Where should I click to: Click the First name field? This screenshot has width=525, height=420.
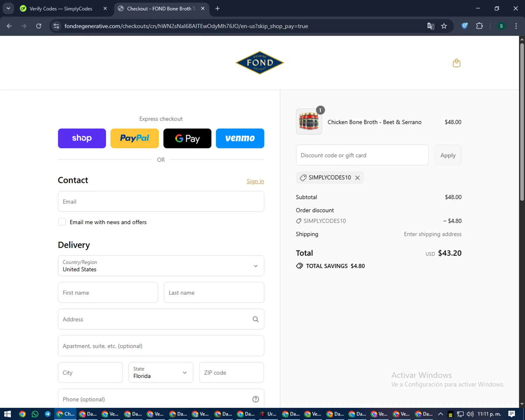click(x=108, y=293)
